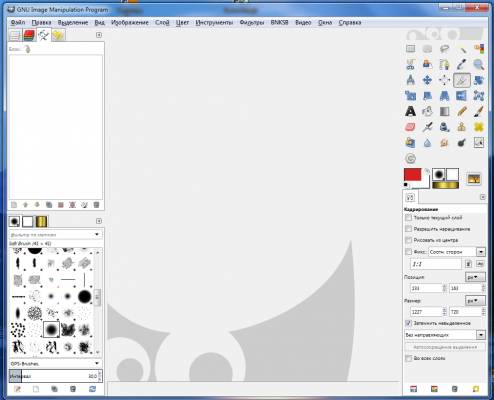Select the Fuzzy Select wand tool

pyautogui.click(x=462, y=49)
